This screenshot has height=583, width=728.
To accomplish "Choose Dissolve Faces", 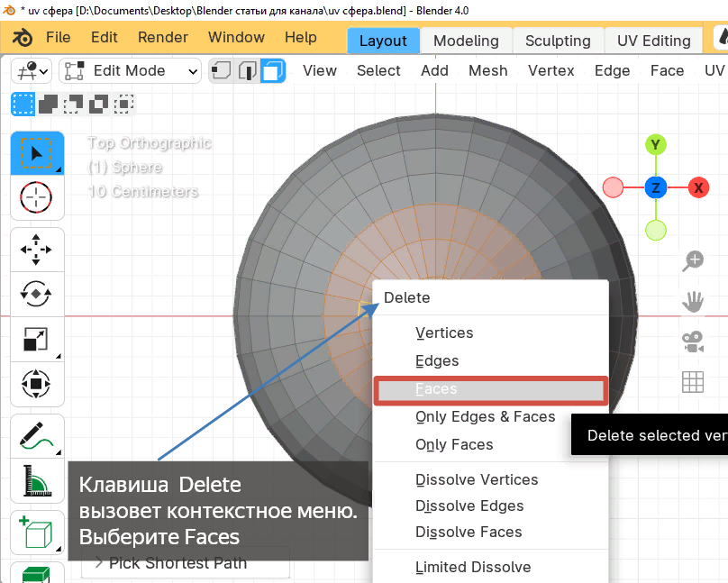I will point(491,532).
